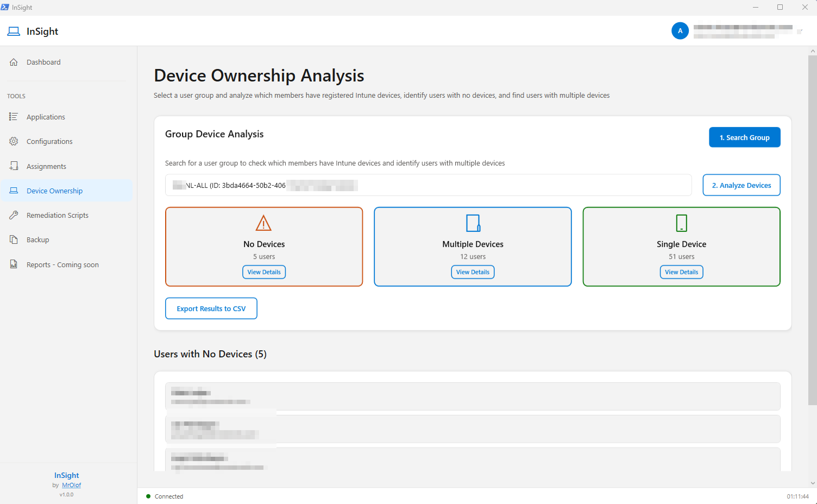Screen dimensions: 817x504
Task: Click the Applications list icon
Action: click(x=14, y=117)
